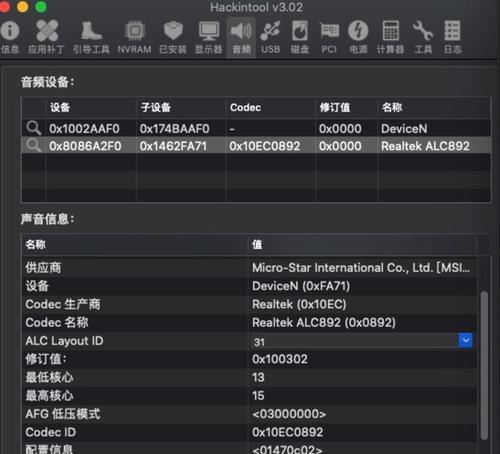This screenshot has width=500, height=454.
Task: Click the 值 column header in sound info
Action: pyautogui.click(x=363, y=245)
